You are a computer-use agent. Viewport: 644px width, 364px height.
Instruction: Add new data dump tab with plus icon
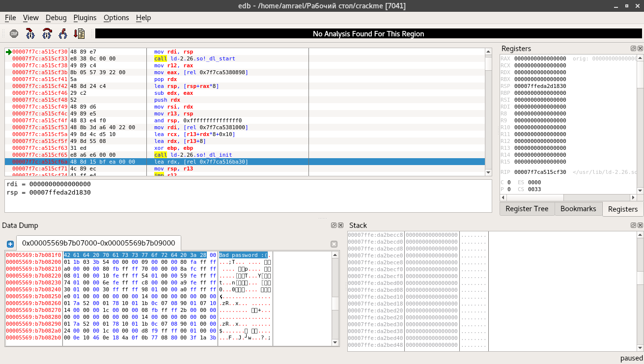click(10, 244)
